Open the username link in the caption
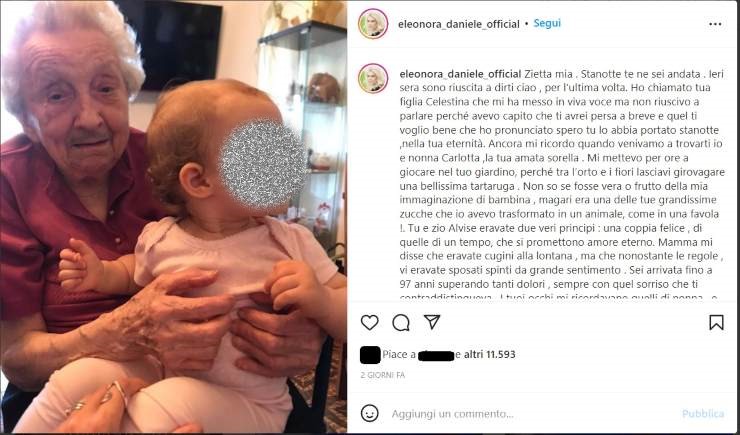The height and width of the screenshot is (435, 740). pos(460,74)
